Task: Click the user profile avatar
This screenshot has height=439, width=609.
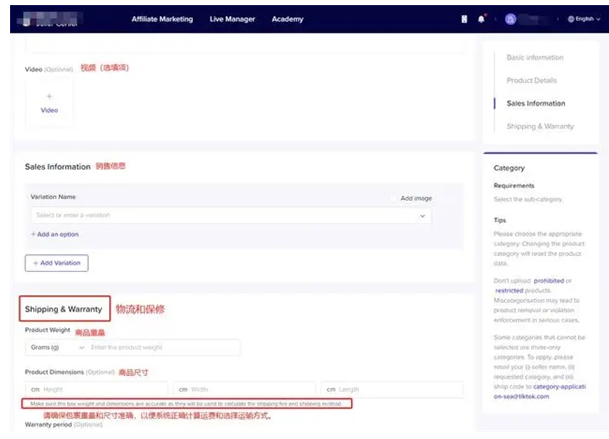Action: pyautogui.click(x=511, y=19)
